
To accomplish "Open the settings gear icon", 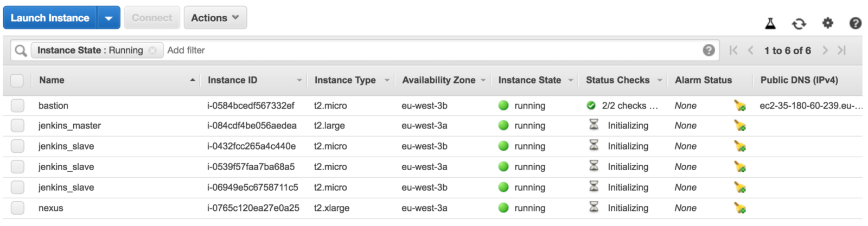I will tap(827, 23).
